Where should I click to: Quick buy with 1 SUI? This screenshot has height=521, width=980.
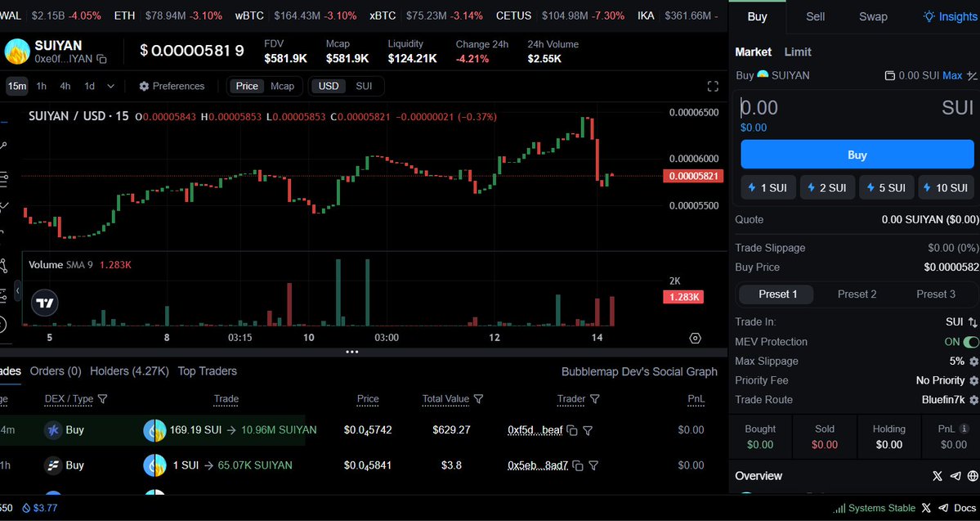[x=768, y=187]
